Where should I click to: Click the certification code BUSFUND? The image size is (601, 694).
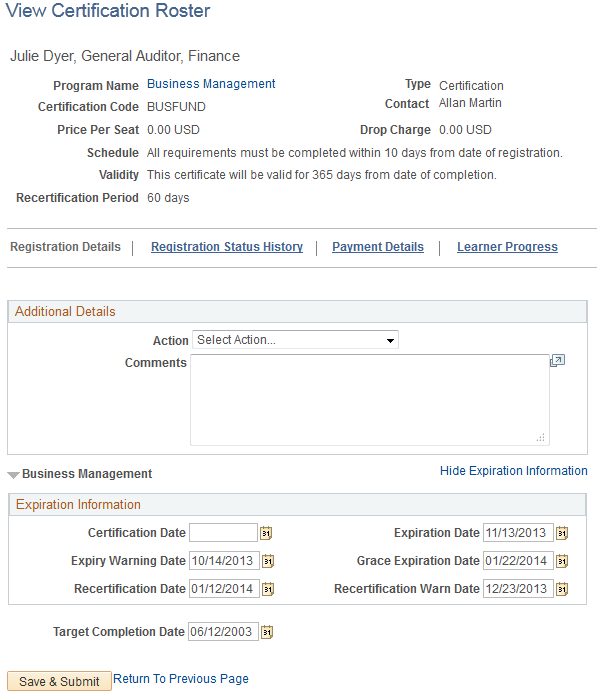(176, 107)
